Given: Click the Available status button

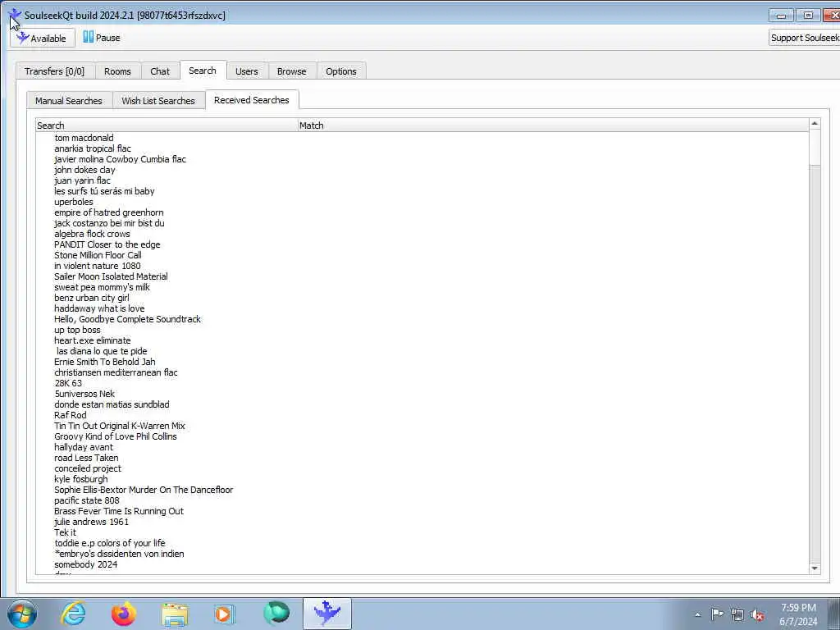Looking at the screenshot, I should (43, 38).
